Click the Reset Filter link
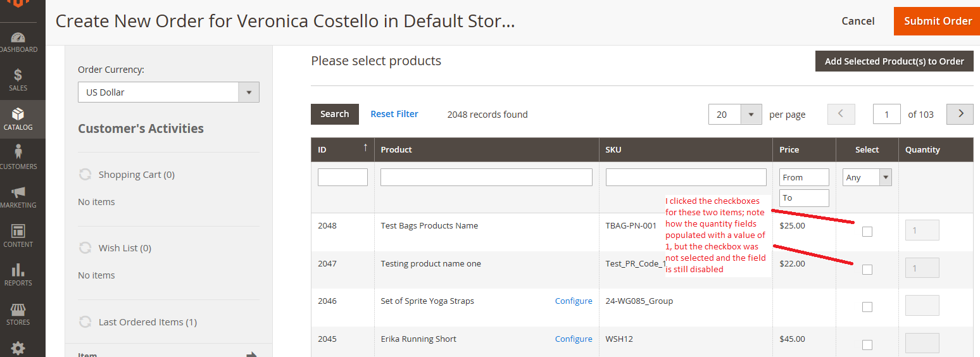 (394, 114)
